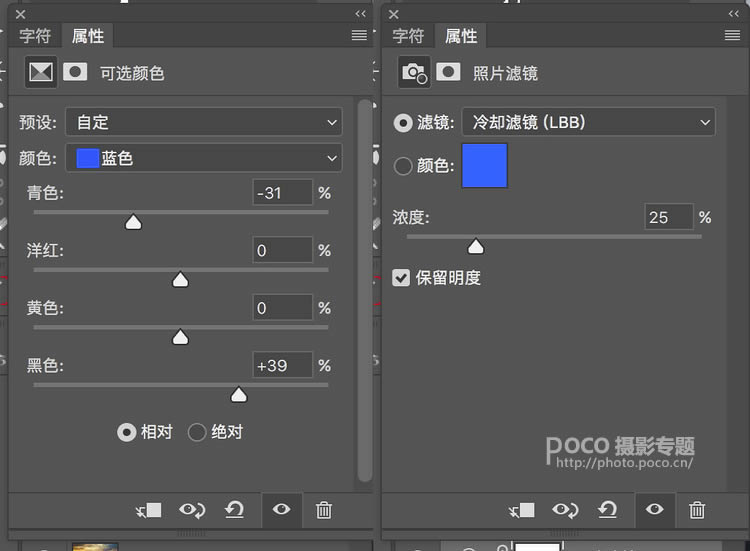
Task: Open the 冷却滤镜 (LBB) filter dropdown
Action: click(x=587, y=122)
